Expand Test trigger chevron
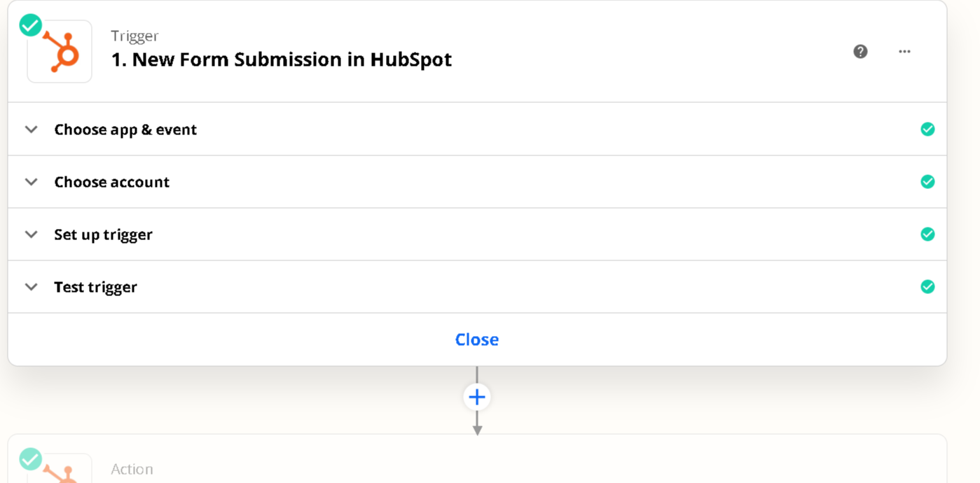Image resolution: width=980 pixels, height=483 pixels. 31,286
